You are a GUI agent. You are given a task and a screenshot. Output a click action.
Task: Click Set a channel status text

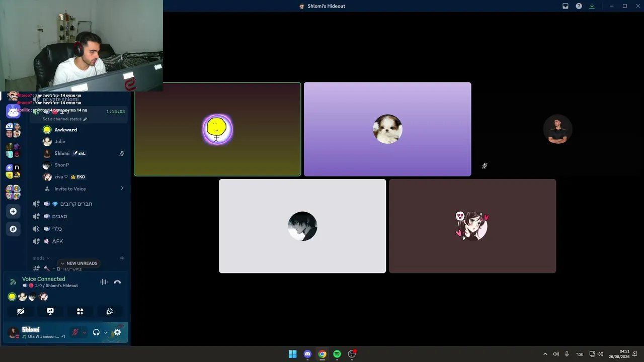(x=62, y=119)
